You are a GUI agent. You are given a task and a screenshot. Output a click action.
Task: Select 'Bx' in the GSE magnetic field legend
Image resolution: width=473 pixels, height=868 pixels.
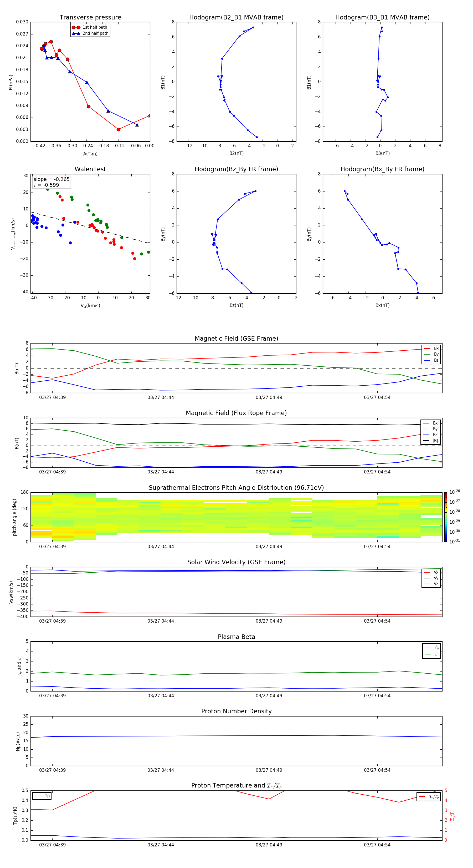click(x=431, y=349)
